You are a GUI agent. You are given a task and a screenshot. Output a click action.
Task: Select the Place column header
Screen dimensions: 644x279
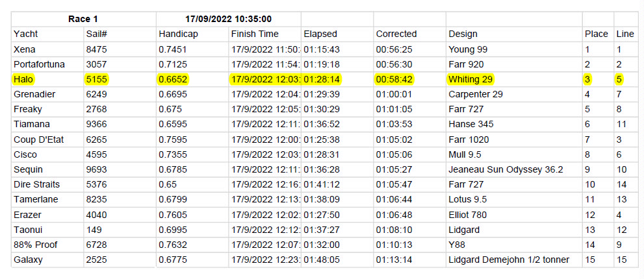pyautogui.click(x=596, y=34)
